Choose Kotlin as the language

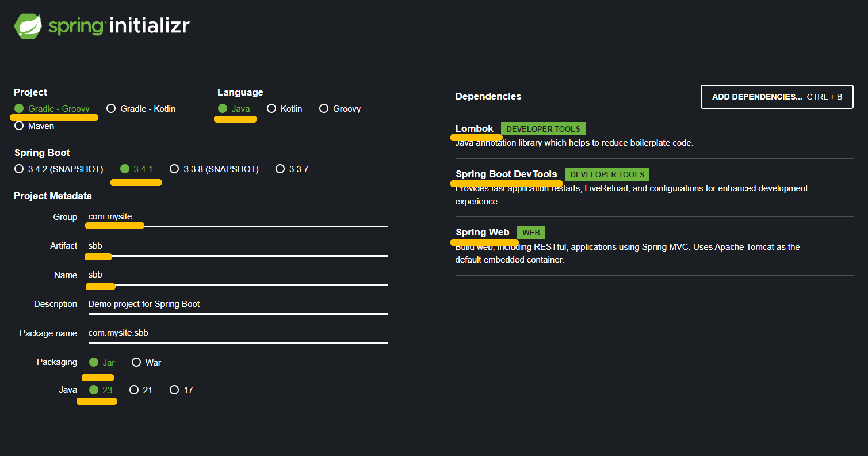pyautogui.click(x=285, y=108)
